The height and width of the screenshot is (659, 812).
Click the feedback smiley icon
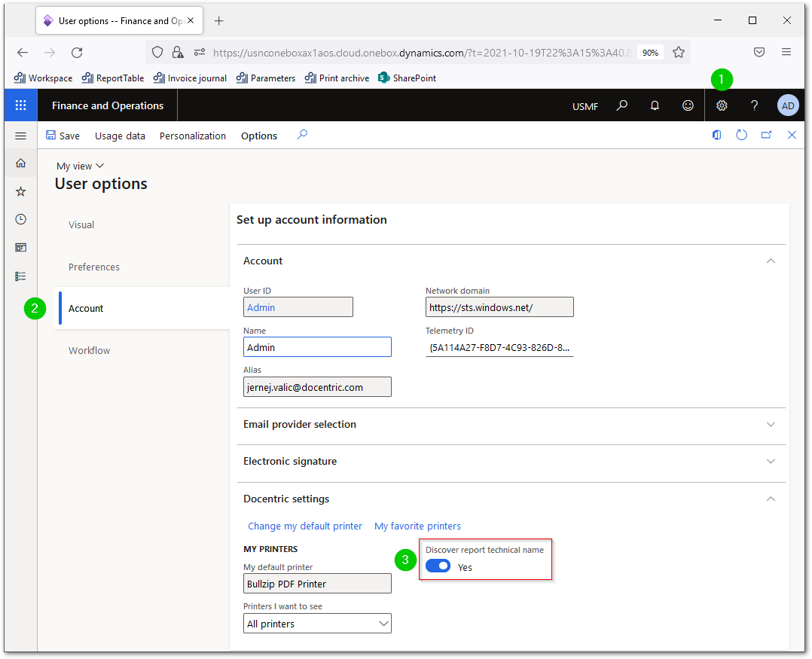click(x=688, y=105)
